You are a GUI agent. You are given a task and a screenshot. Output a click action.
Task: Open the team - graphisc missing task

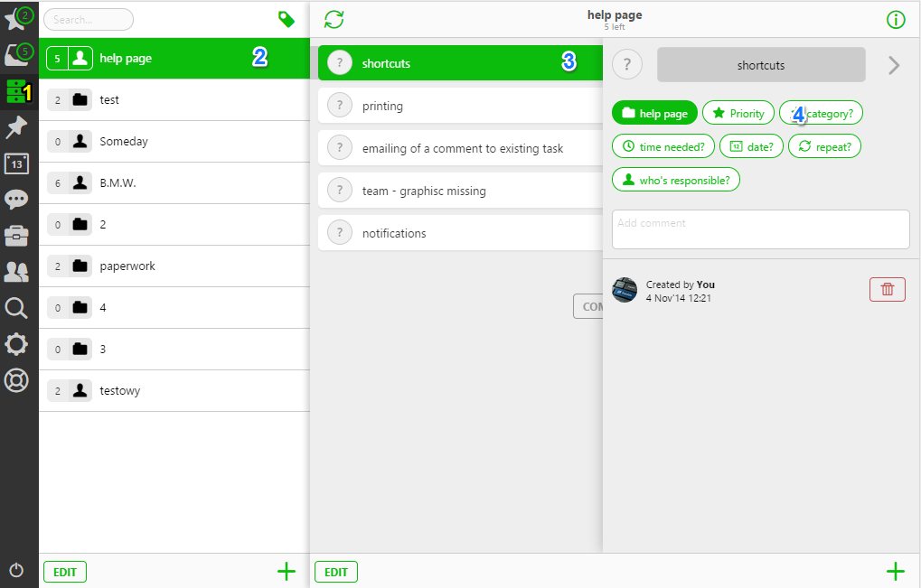(461, 191)
